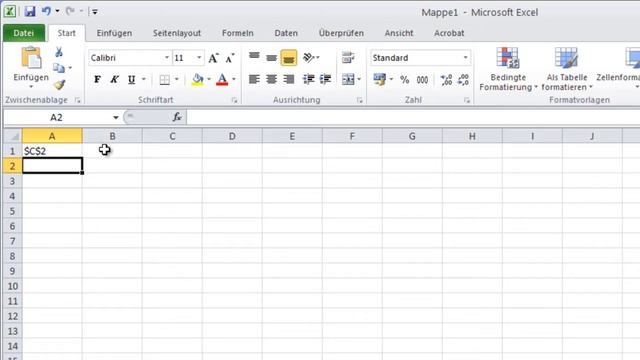Switch to the Ansicht tab
The height and width of the screenshot is (360, 640).
pos(399,33)
